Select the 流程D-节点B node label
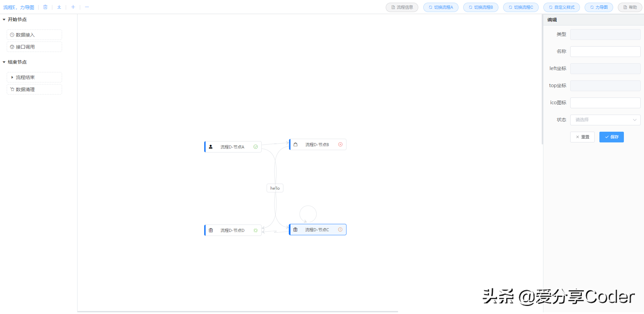This screenshot has width=644, height=314. [x=317, y=144]
